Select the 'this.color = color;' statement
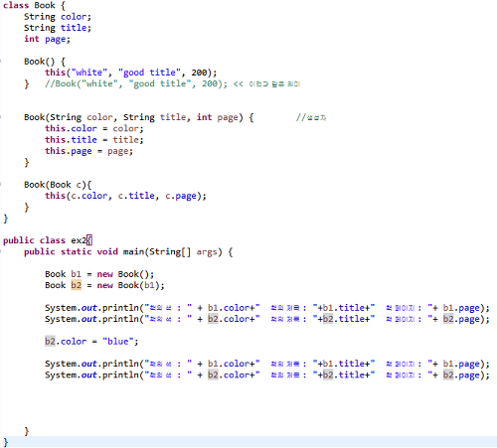Screen dimensions: 497x448 94,128
